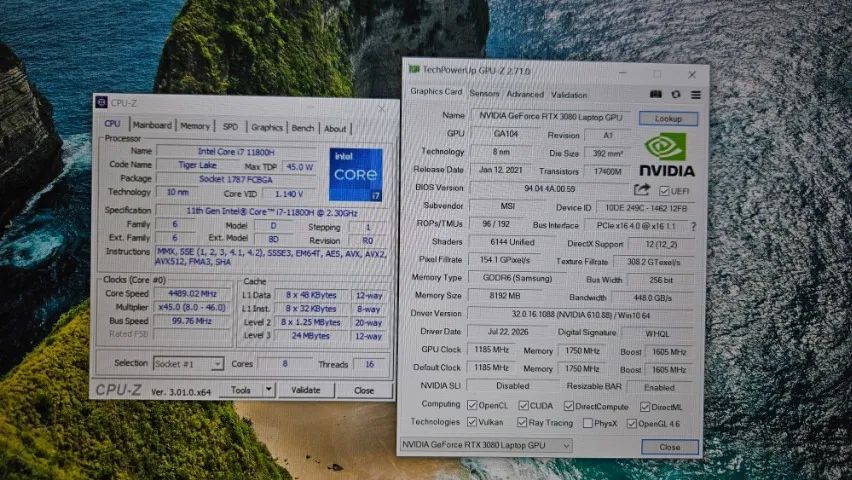Click the CPU Name field Intel Core i7 11800H
This screenshot has width=852, height=480.
pyautogui.click(x=236, y=152)
